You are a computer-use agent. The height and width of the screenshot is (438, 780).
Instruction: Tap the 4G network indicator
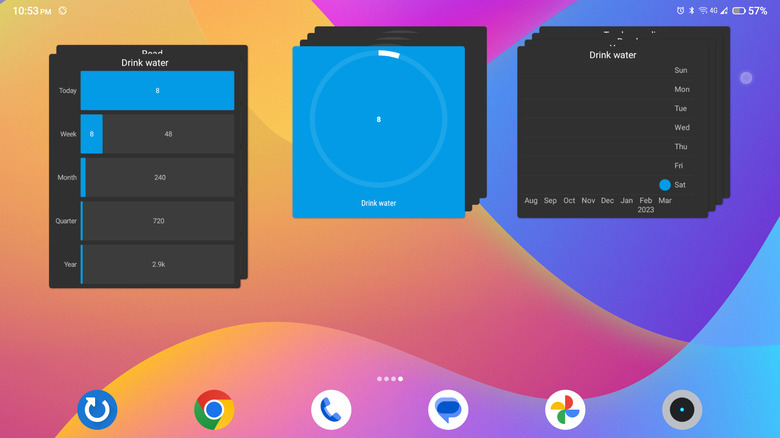coord(714,10)
